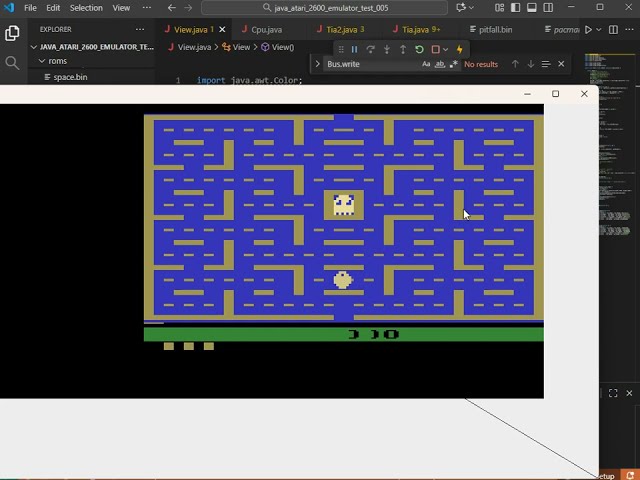Click the notification bell in status bar
Viewport: 640px width, 480px height.
tap(630, 476)
